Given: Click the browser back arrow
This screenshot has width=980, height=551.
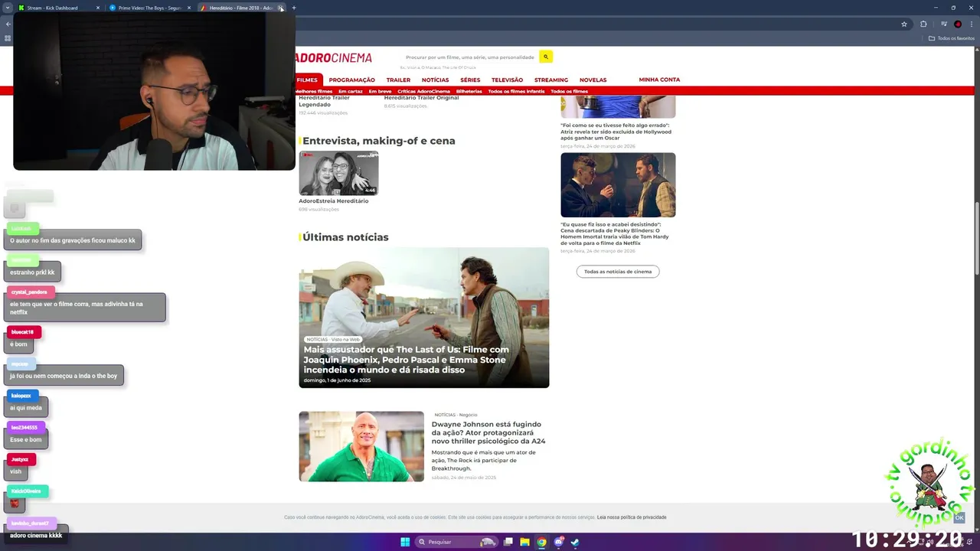Looking at the screenshot, I should click(8, 24).
